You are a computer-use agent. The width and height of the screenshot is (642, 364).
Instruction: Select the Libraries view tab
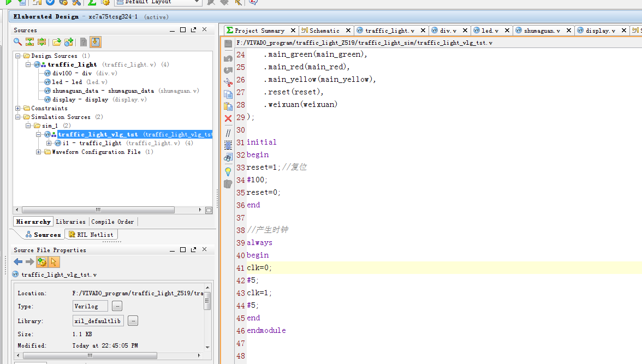click(x=70, y=222)
